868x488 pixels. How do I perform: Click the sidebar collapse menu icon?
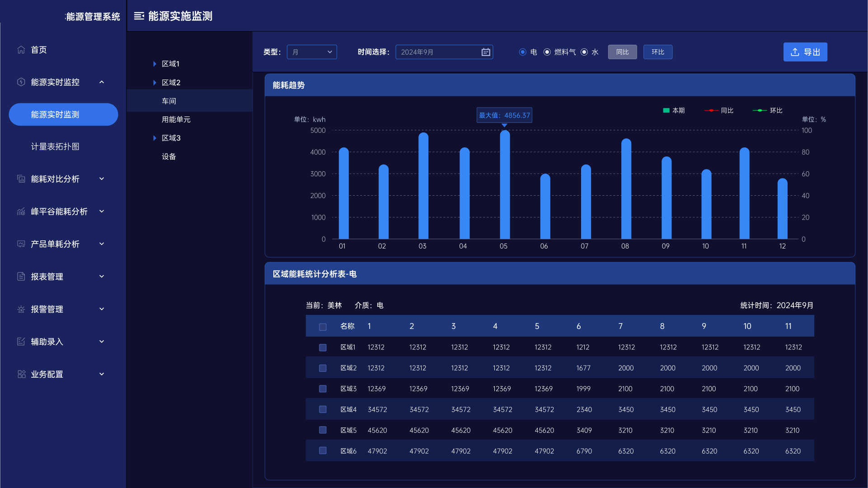(139, 16)
